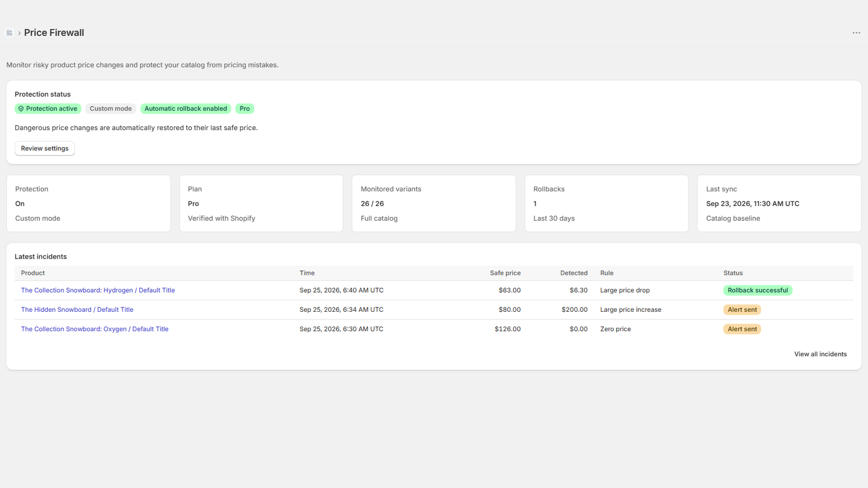Click the apps grid icon beside Price Firewall
Viewport: 868px width, 488px height.
[x=9, y=33]
